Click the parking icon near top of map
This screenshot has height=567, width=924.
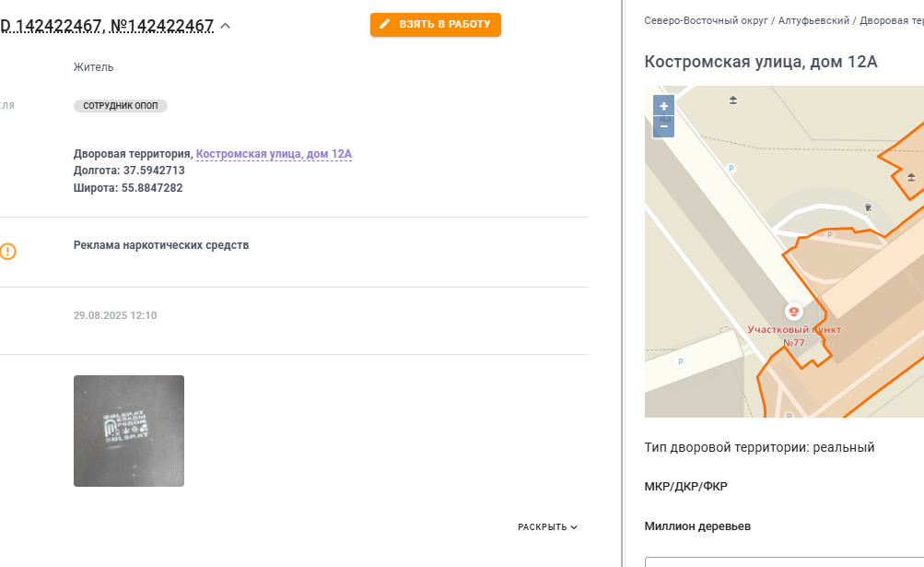coord(731,168)
